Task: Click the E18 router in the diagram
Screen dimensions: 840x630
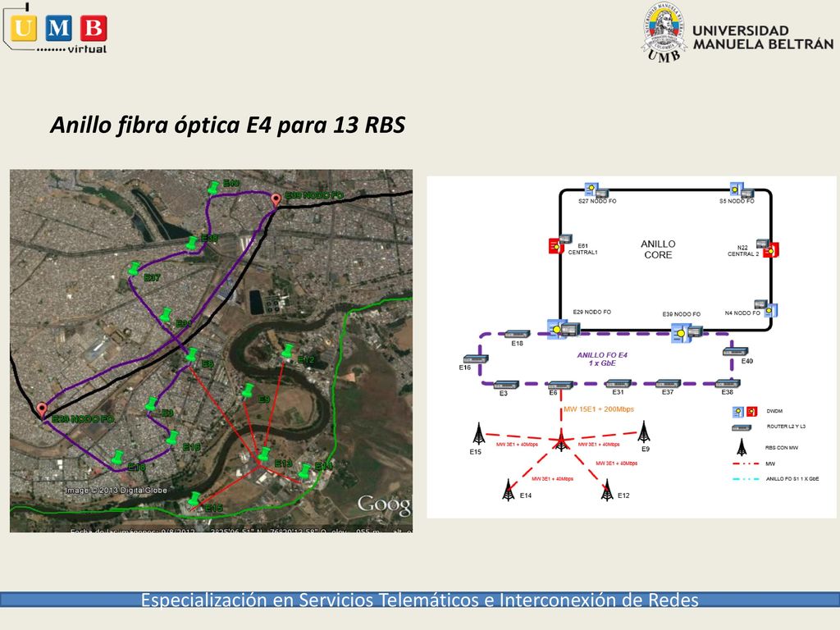Action: [x=518, y=335]
